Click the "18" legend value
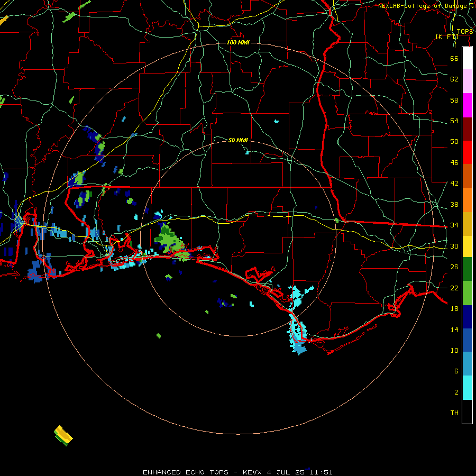 pyautogui.click(x=454, y=309)
